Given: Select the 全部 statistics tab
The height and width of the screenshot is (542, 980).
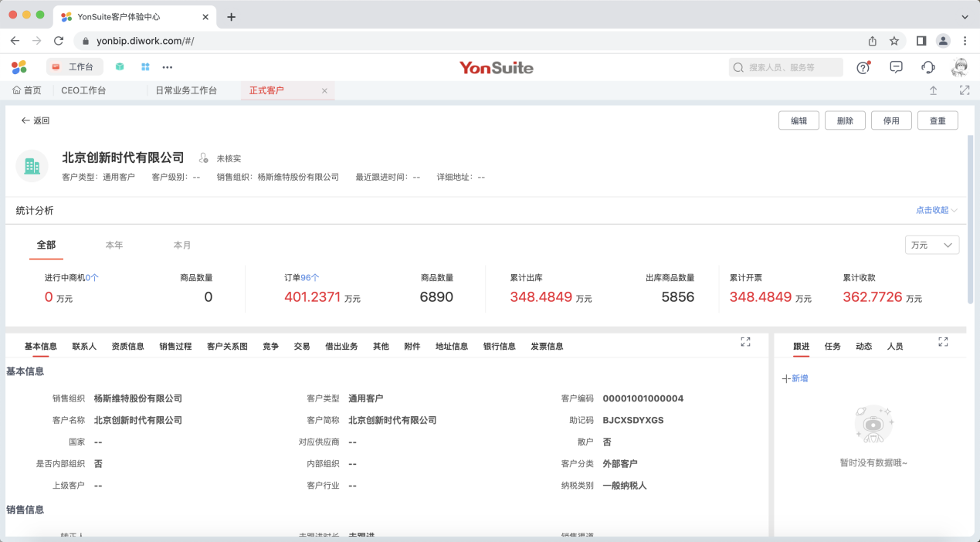Looking at the screenshot, I should [x=46, y=245].
